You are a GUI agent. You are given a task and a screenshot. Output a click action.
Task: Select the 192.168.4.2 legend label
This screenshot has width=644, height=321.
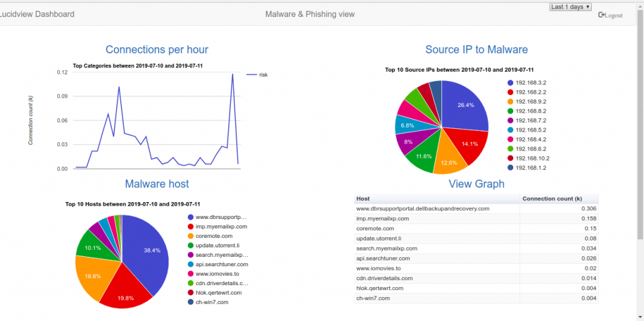(531, 139)
